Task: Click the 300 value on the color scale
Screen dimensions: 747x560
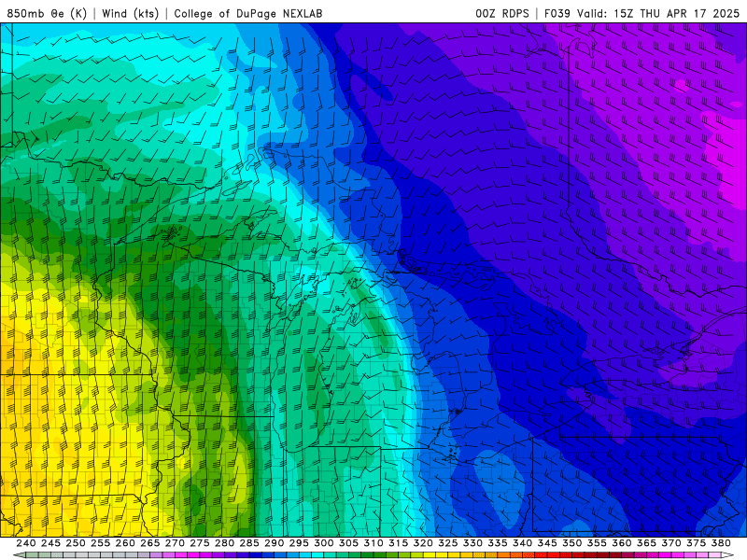Action: (x=323, y=543)
